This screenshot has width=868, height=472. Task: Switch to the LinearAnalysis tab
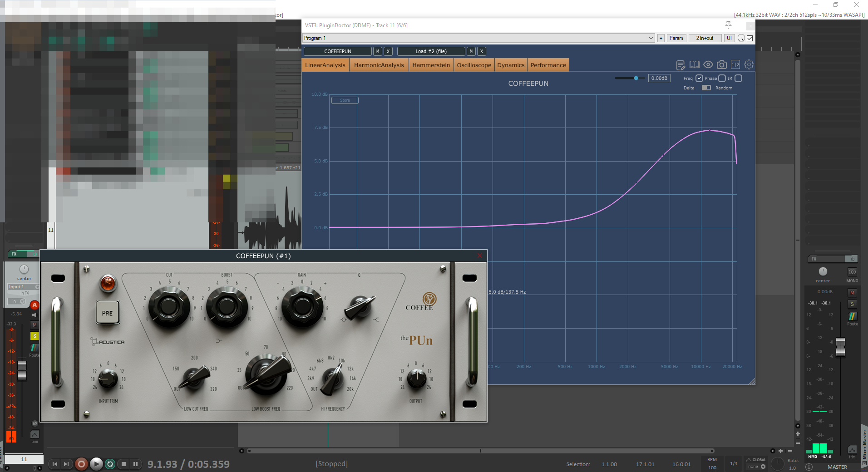(x=325, y=65)
